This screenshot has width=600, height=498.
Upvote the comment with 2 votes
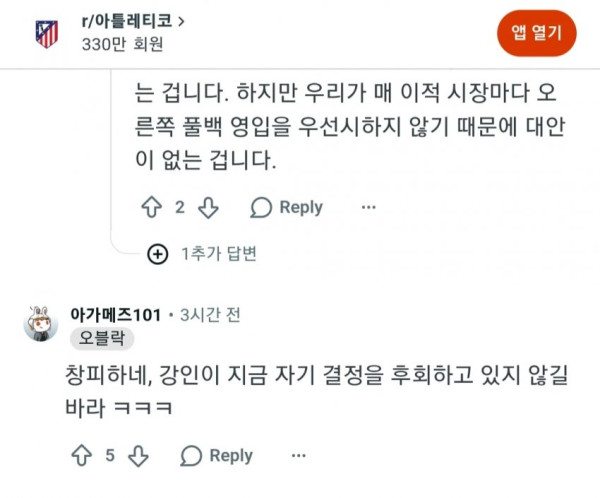tap(152, 207)
